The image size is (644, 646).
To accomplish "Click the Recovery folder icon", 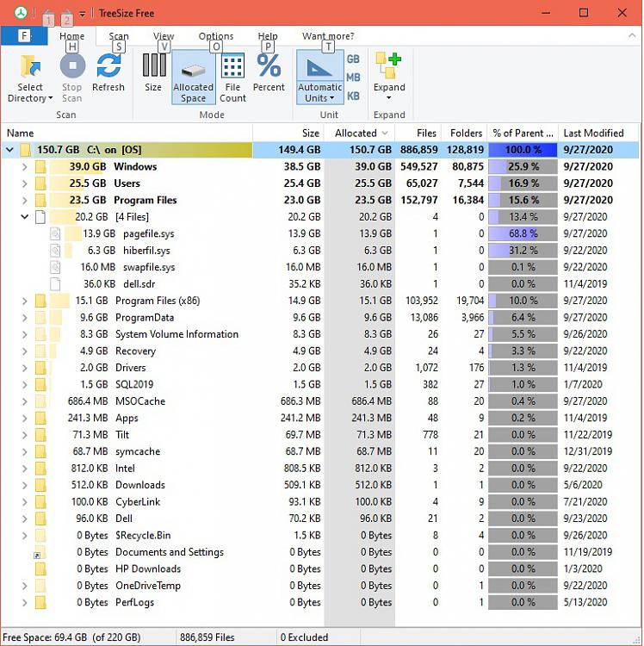I will pyautogui.click(x=40, y=351).
